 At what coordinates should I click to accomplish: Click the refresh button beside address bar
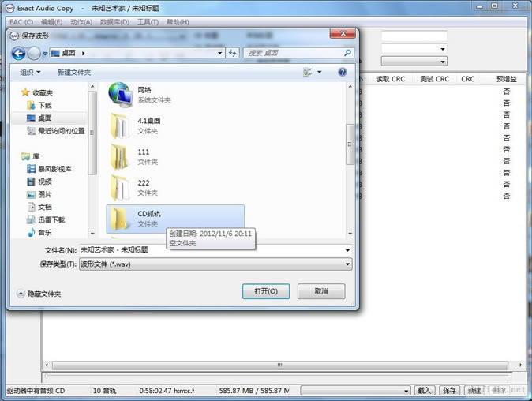click(232, 53)
